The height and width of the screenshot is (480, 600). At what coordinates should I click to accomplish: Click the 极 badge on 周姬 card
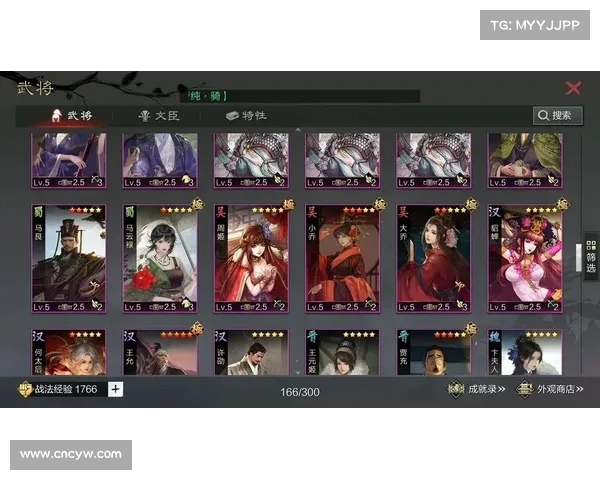point(289,204)
